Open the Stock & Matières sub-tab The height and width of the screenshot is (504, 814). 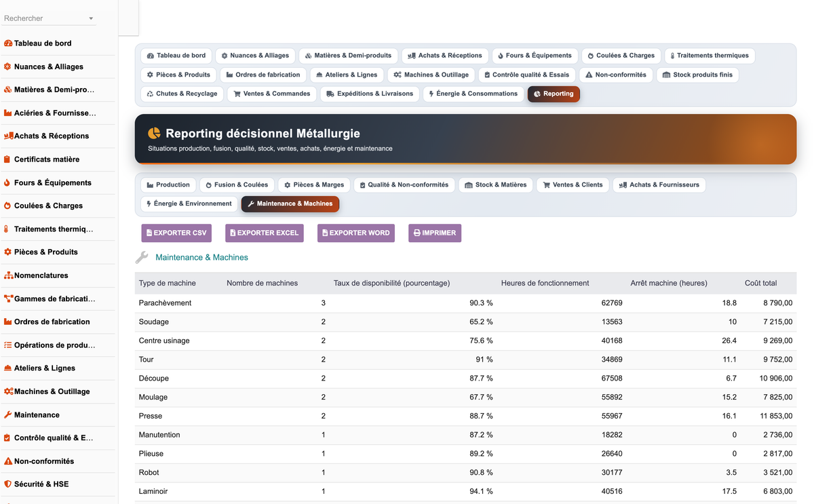click(496, 185)
